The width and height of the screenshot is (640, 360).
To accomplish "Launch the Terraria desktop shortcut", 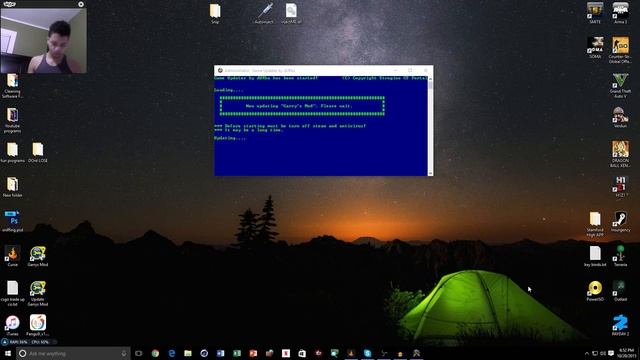I will 620,256.
